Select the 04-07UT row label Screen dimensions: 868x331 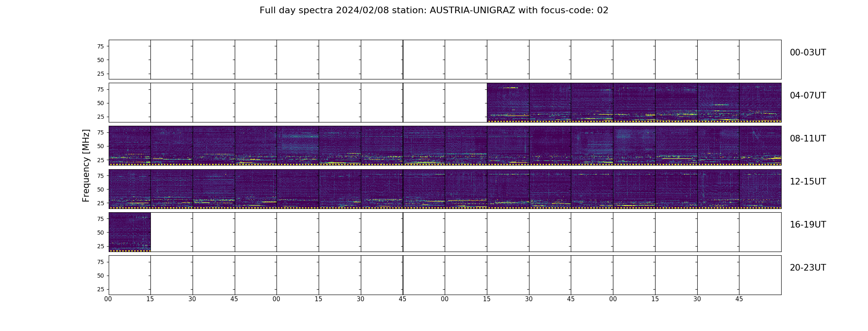coord(807,96)
